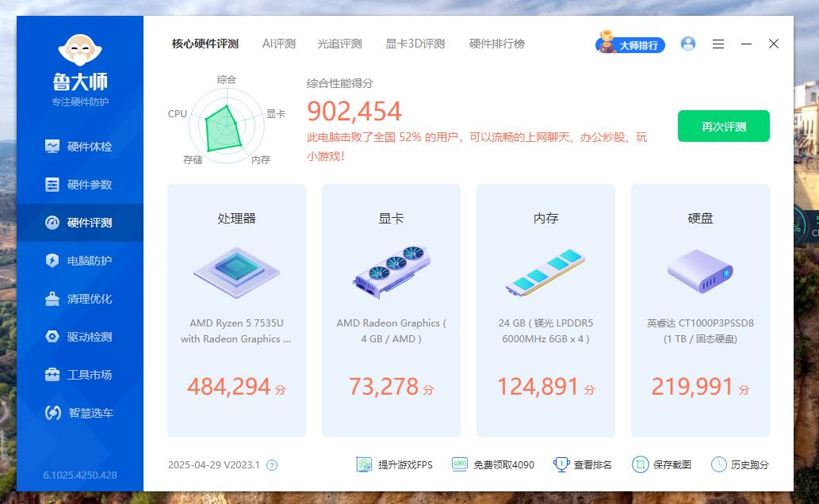This screenshot has height=504, width=819.
Task: Open 驱动检测 in the sidebar
Action: (x=80, y=337)
